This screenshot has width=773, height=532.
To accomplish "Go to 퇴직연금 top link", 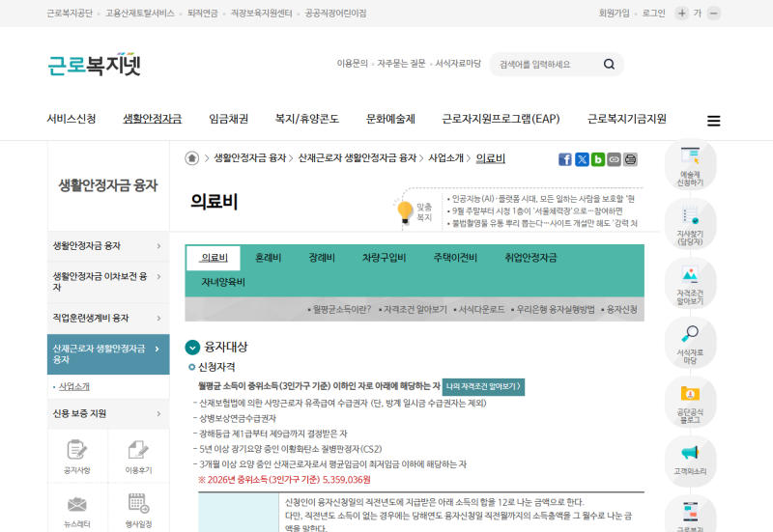I will point(203,14).
